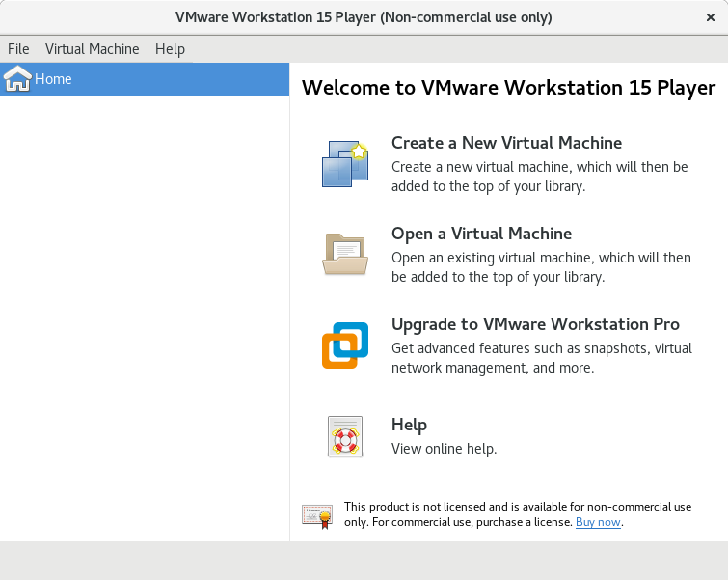
Task: Click the license certificate icon
Action: pyautogui.click(x=317, y=516)
